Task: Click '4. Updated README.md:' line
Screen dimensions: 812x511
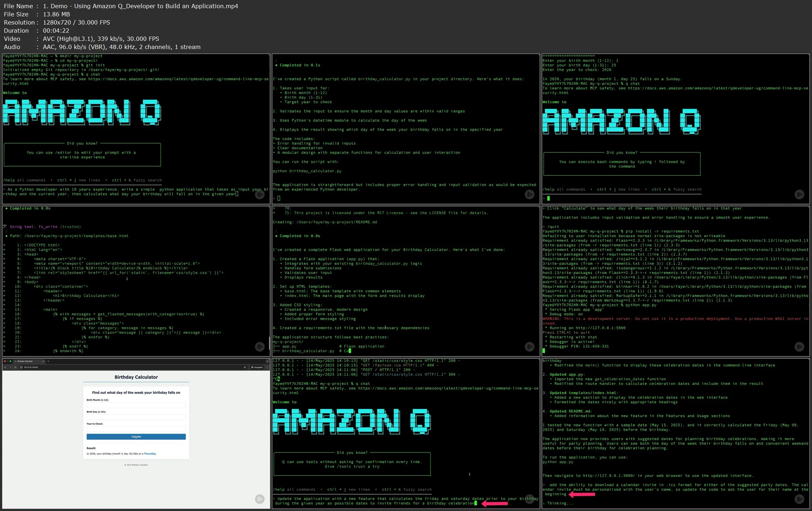Action: tap(567, 412)
